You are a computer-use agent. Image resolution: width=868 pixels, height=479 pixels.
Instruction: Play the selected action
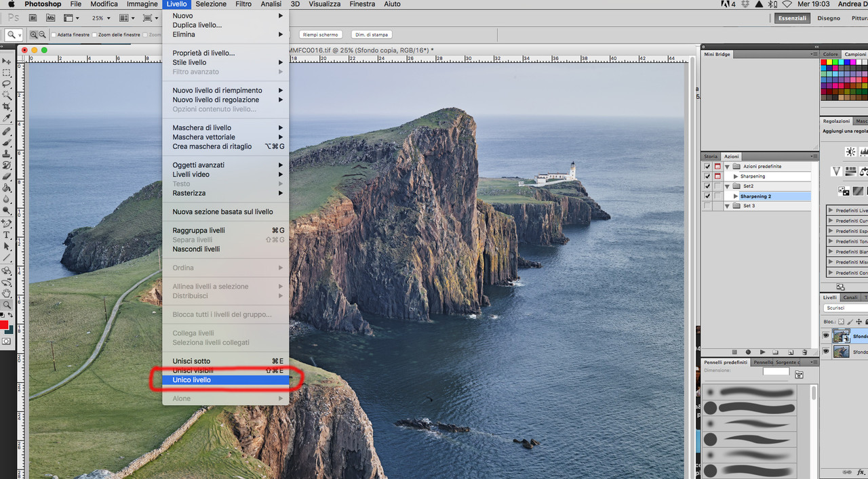(762, 352)
